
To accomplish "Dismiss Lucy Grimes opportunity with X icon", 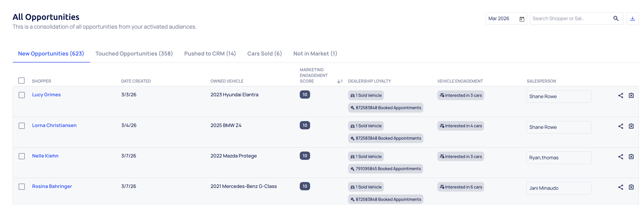I will tap(631, 96).
